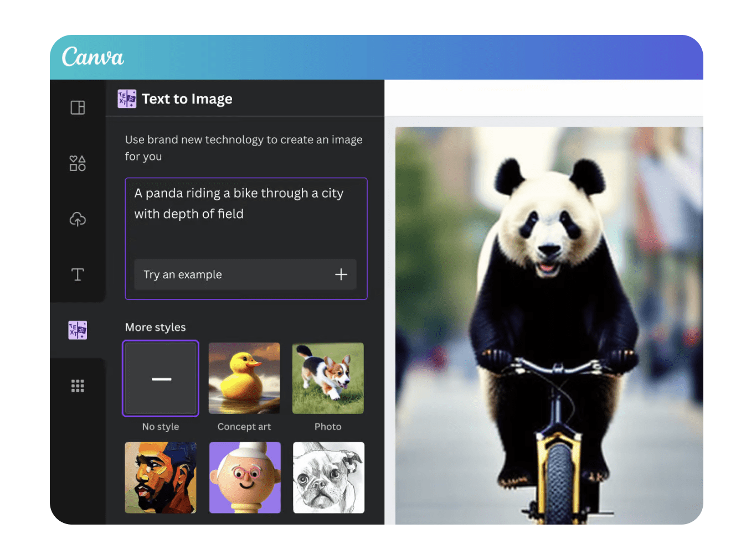Choose the Photo corgi style
The image size is (741, 560).
pyautogui.click(x=328, y=378)
